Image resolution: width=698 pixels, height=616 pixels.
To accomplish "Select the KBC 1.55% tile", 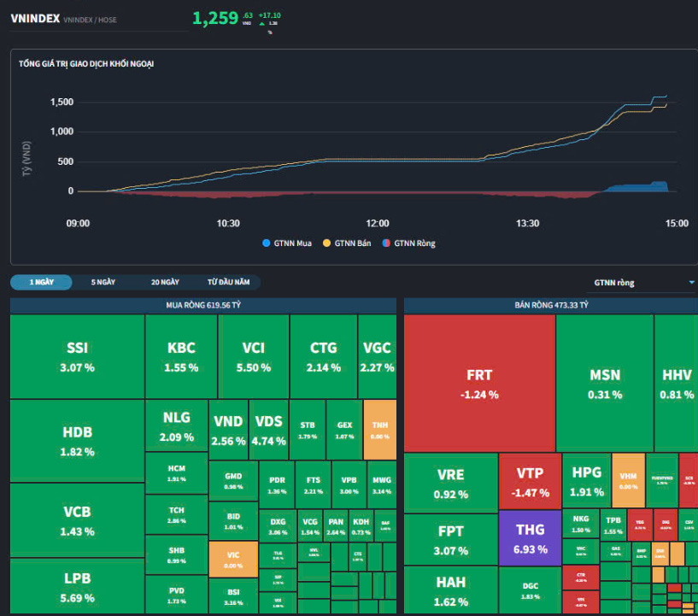I will (x=181, y=356).
